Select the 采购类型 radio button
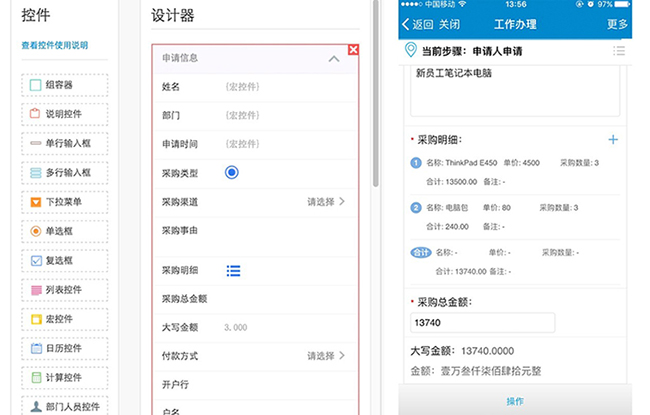 (x=232, y=172)
